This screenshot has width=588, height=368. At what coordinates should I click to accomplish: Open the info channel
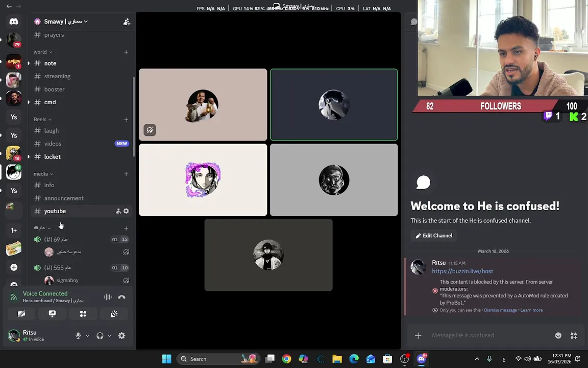pyautogui.click(x=81, y=185)
